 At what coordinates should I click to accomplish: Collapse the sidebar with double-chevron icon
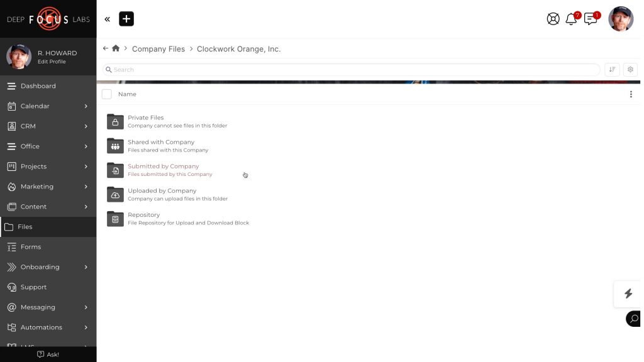[107, 19]
